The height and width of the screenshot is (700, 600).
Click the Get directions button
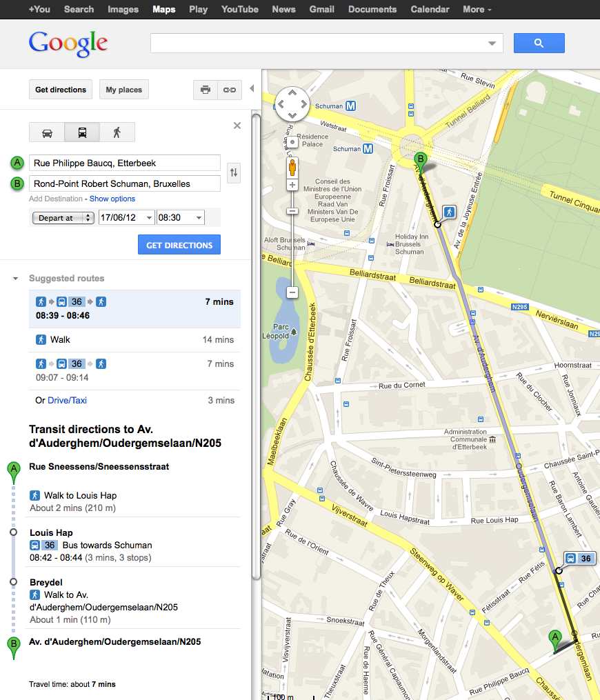point(61,90)
